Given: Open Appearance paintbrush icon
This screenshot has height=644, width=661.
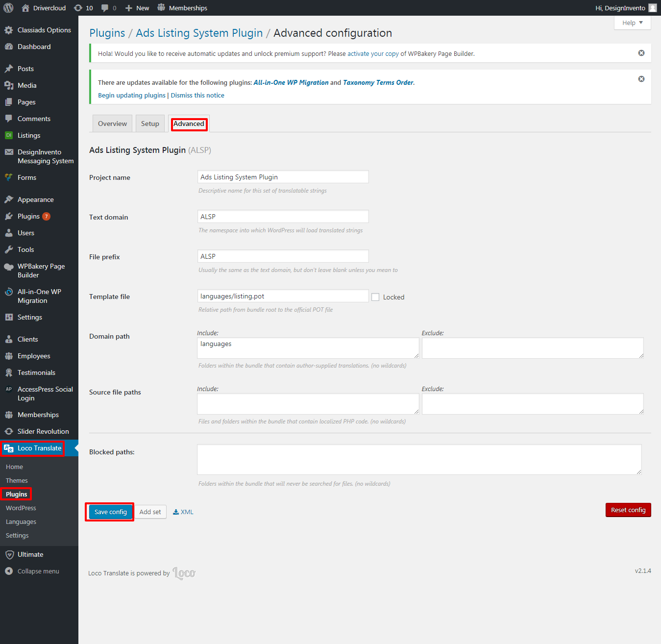Looking at the screenshot, I should click(x=9, y=199).
